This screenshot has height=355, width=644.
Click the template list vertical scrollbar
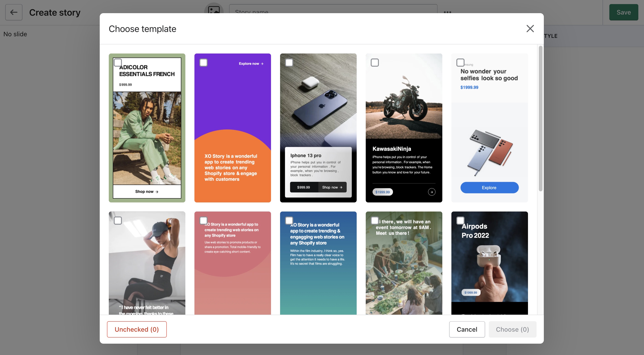(540, 119)
